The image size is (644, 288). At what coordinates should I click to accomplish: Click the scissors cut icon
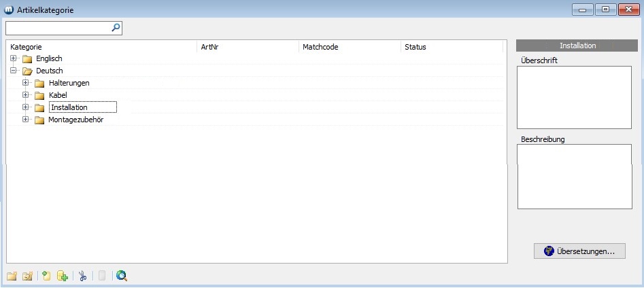(x=82, y=276)
